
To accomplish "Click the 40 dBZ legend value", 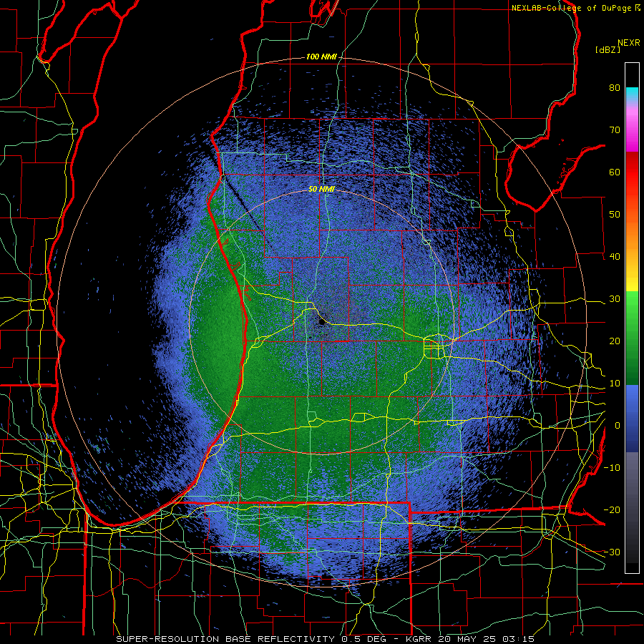I will click(x=615, y=257).
